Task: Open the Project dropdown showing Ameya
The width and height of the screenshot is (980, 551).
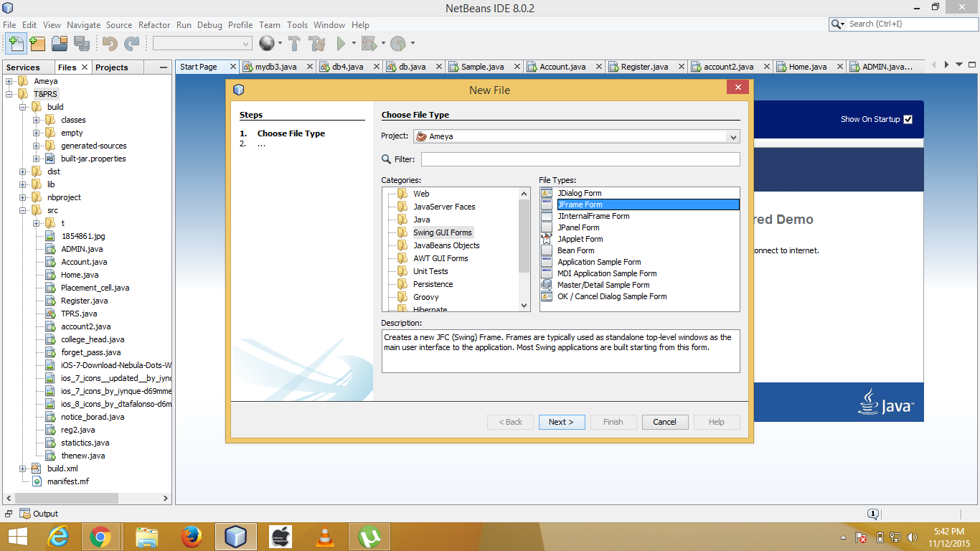Action: point(733,136)
